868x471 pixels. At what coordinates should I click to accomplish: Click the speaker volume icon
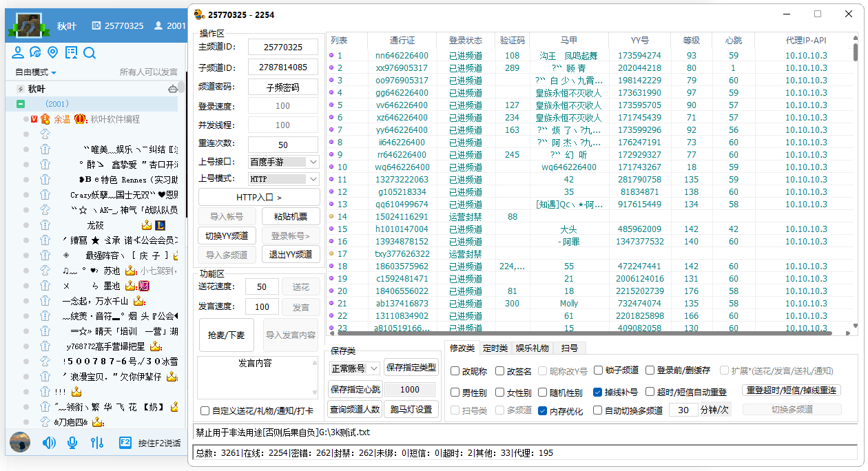click(x=49, y=443)
